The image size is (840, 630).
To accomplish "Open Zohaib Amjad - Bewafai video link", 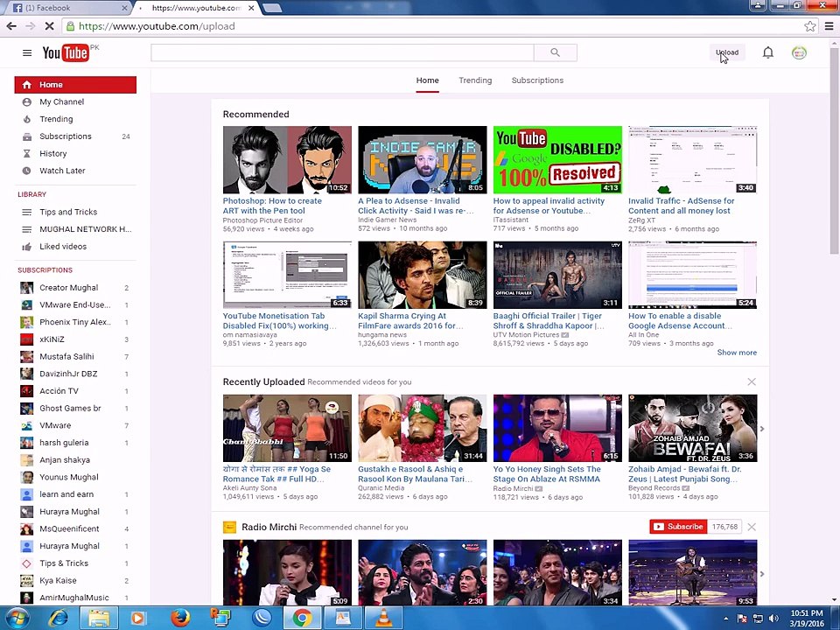I will coord(684,474).
